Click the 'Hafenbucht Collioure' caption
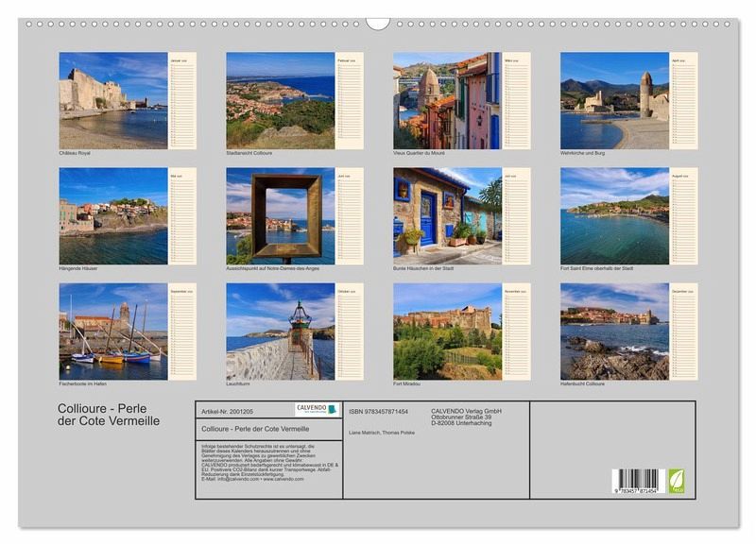This screenshot has height=545, width=756. coord(582,383)
